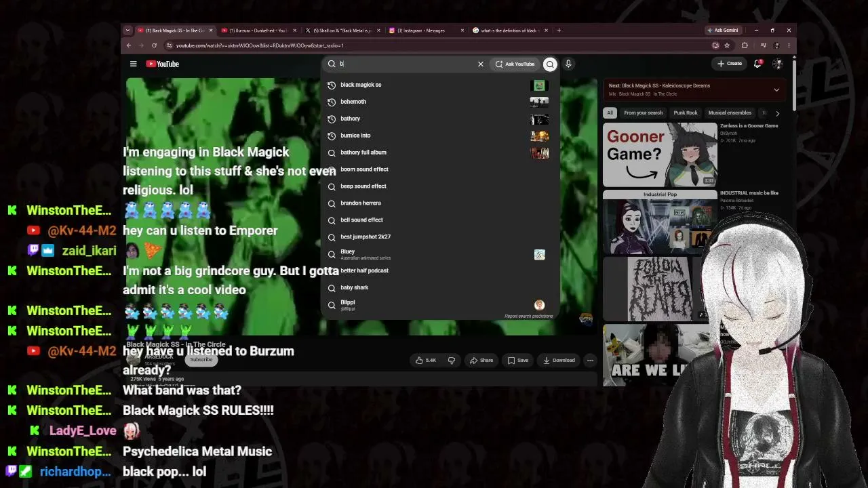Click the Ask YouTube button
Screen dimensions: 868x488
click(x=515, y=64)
